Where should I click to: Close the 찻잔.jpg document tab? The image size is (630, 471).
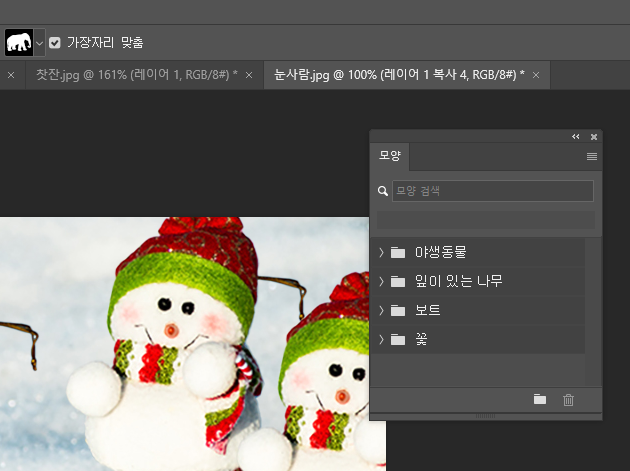(x=249, y=75)
